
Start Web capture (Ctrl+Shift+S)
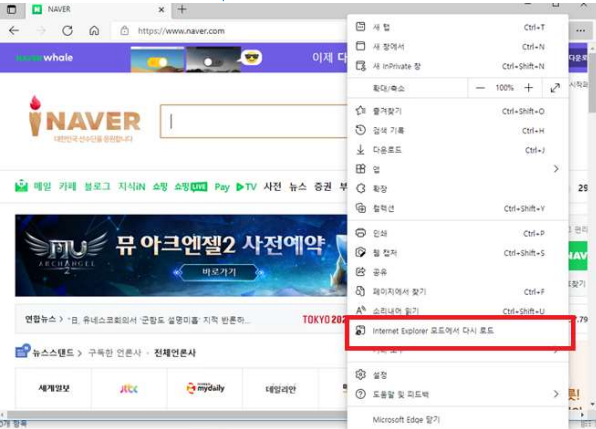[458, 253]
